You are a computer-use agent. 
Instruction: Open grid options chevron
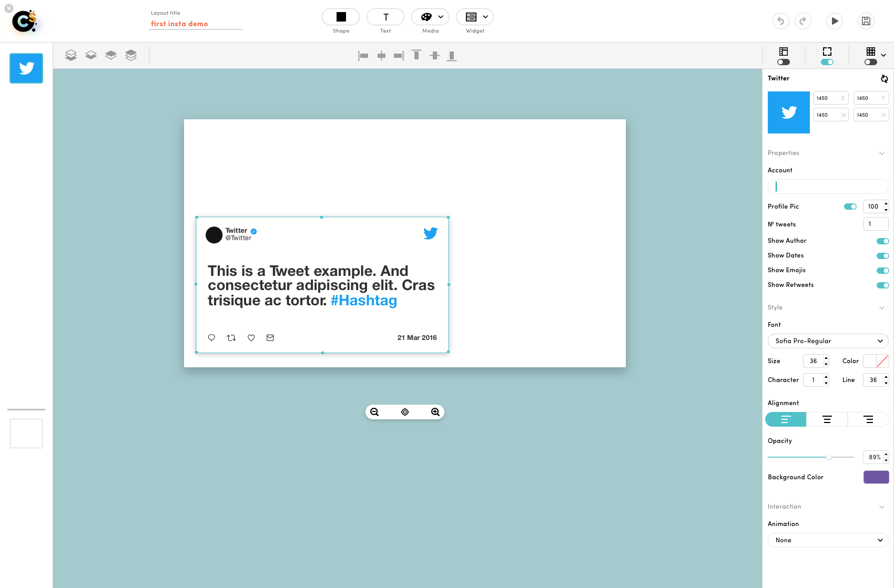pos(883,55)
